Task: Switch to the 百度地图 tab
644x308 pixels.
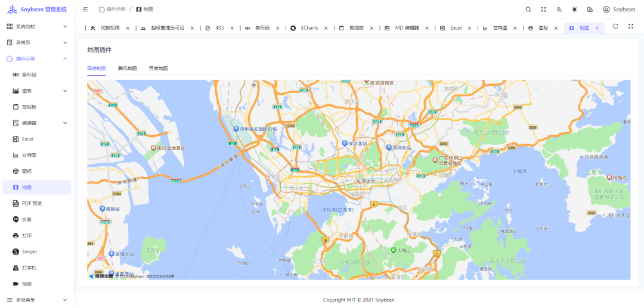Action: (x=158, y=69)
